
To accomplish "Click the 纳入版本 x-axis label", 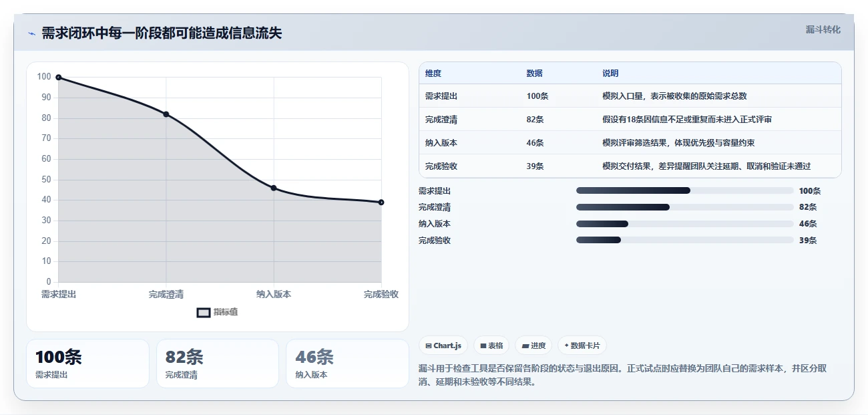I will point(274,294).
